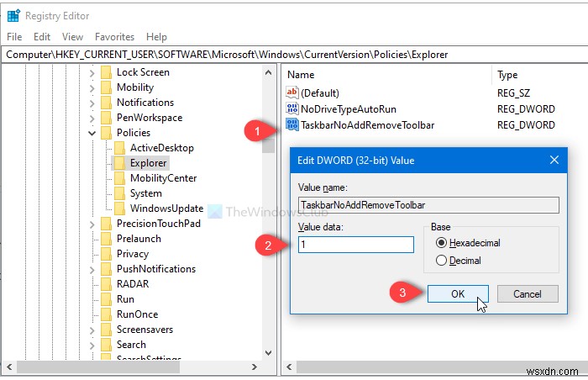Select the TaskbarNoAddRemoveToolbar value name

coord(368,125)
